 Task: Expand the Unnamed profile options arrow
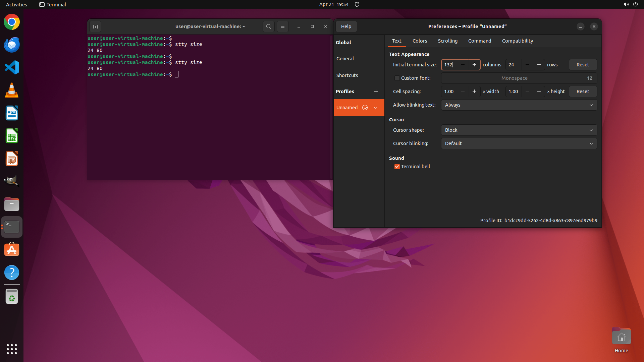(x=376, y=108)
